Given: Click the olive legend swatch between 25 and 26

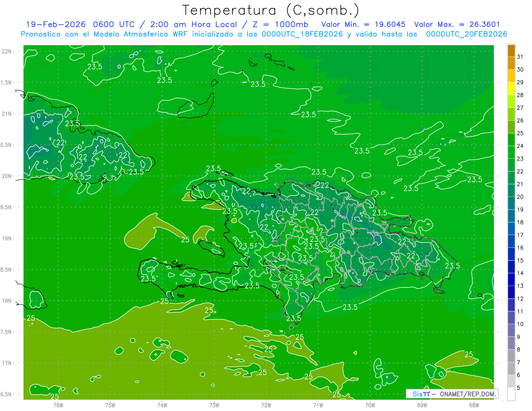Looking at the screenshot, I should click(511, 127).
